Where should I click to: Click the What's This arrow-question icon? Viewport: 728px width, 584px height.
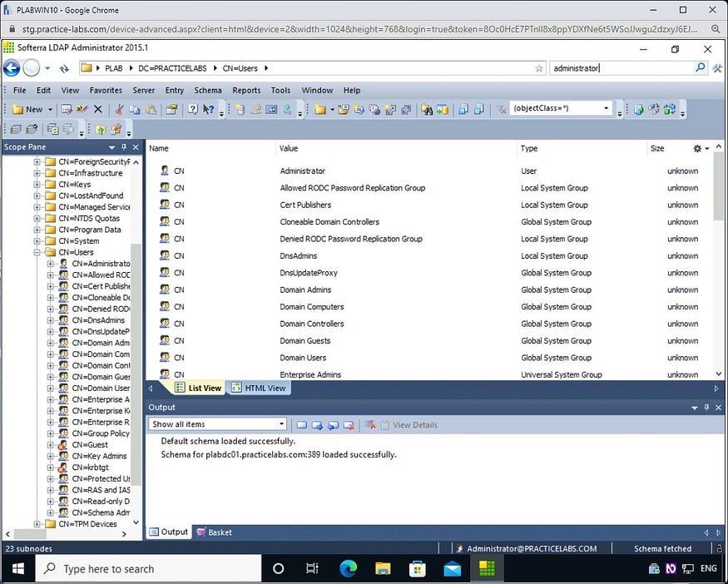pos(209,109)
